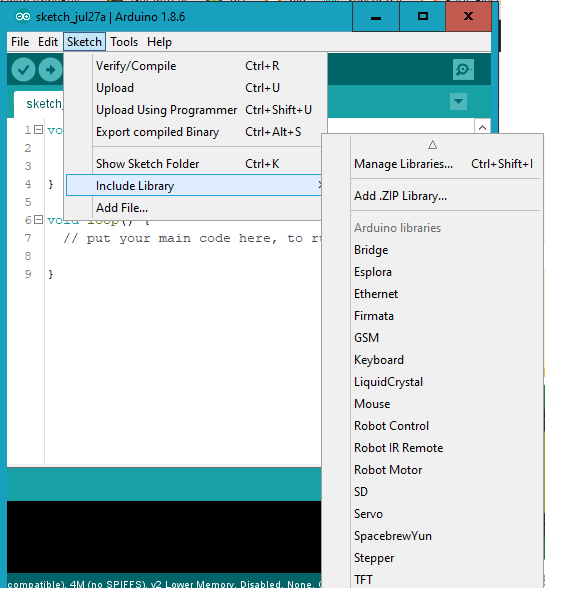566x594 pixels.
Task: Click editor scrollbar up arrow
Action: [482, 128]
